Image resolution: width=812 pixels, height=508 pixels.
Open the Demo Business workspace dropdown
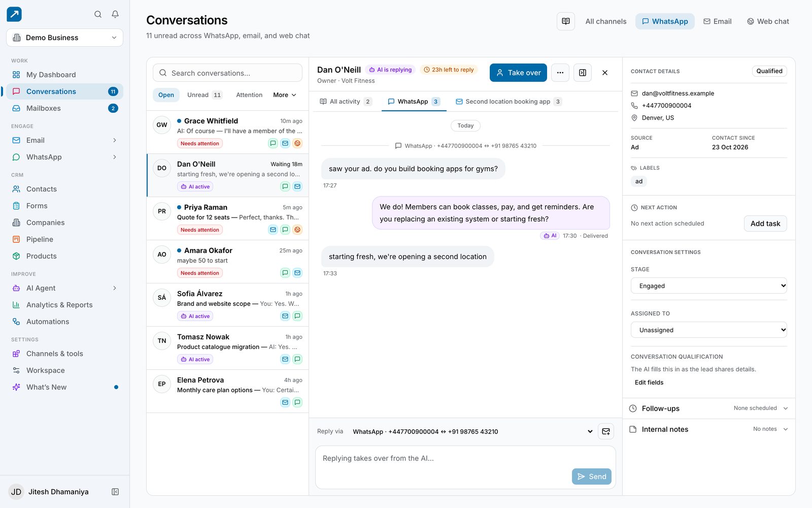[x=64, y=38]
